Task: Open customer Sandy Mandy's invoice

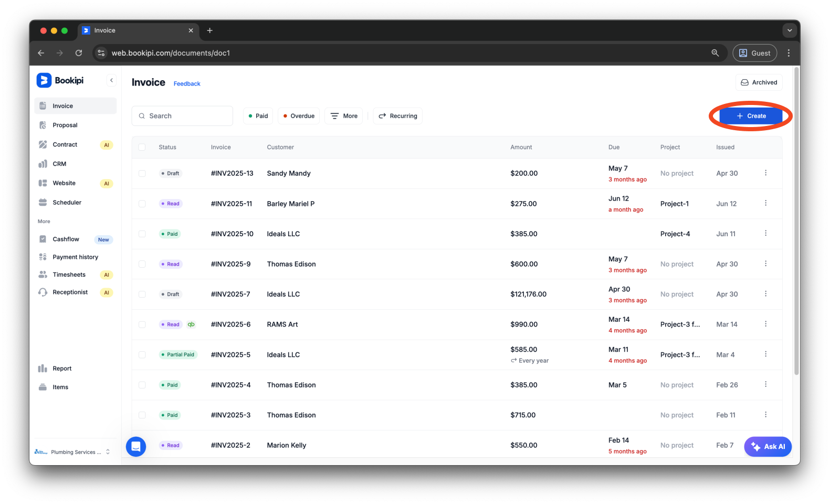Action: point(289,173)
